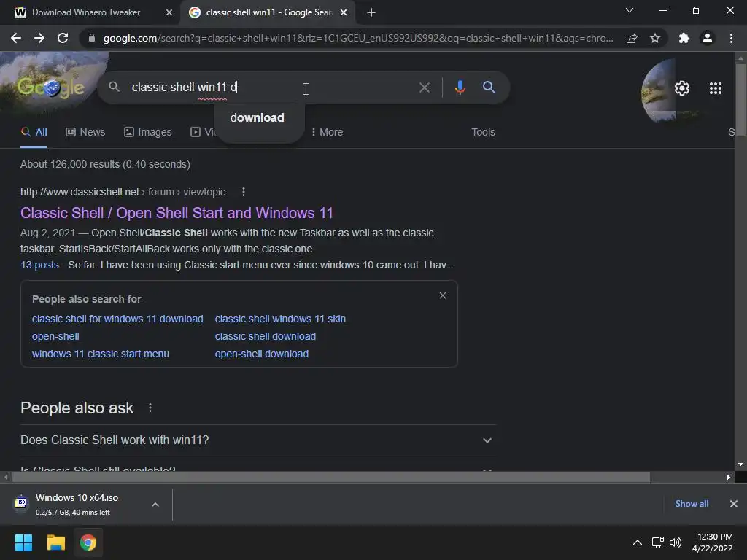Show all downloads
Viewport: 747px width, 560px height.
point(692,504)
